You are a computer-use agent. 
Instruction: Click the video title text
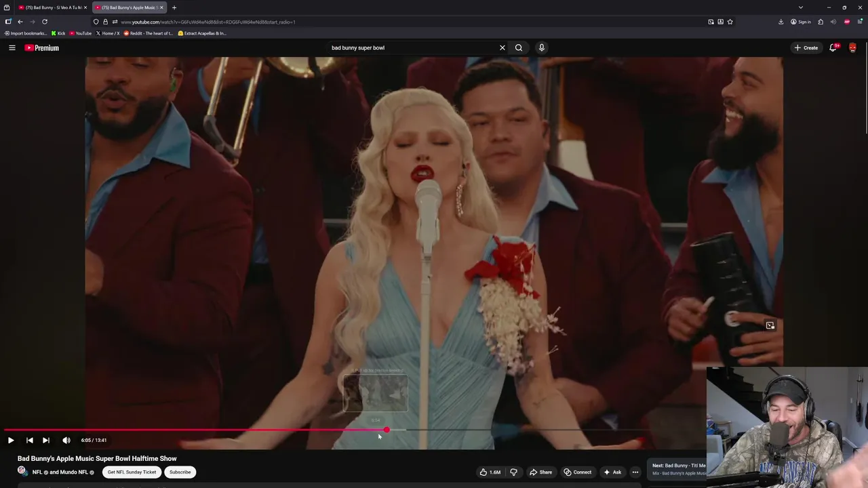click(97, 459)
